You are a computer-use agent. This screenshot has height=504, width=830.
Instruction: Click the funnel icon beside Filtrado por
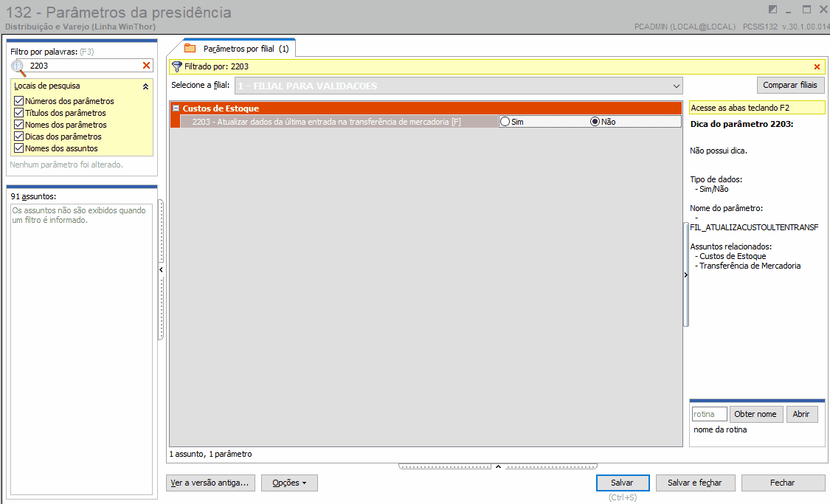click(x=177, y=66)
